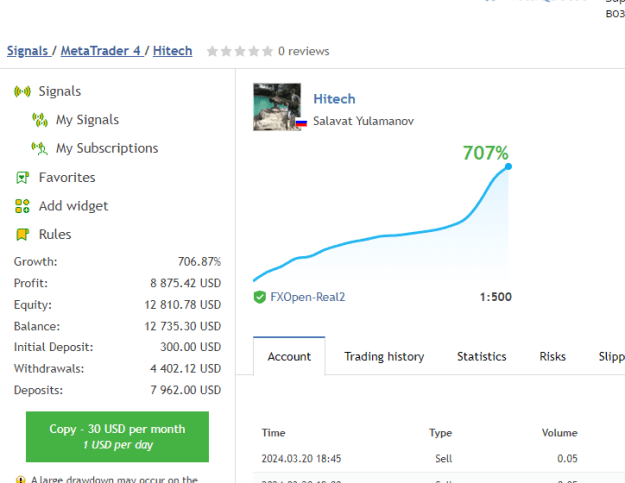Screen dimensions: 625x483
Task: Click the 707% growth label
Action: pyautogui.click(x=485, y=153)
